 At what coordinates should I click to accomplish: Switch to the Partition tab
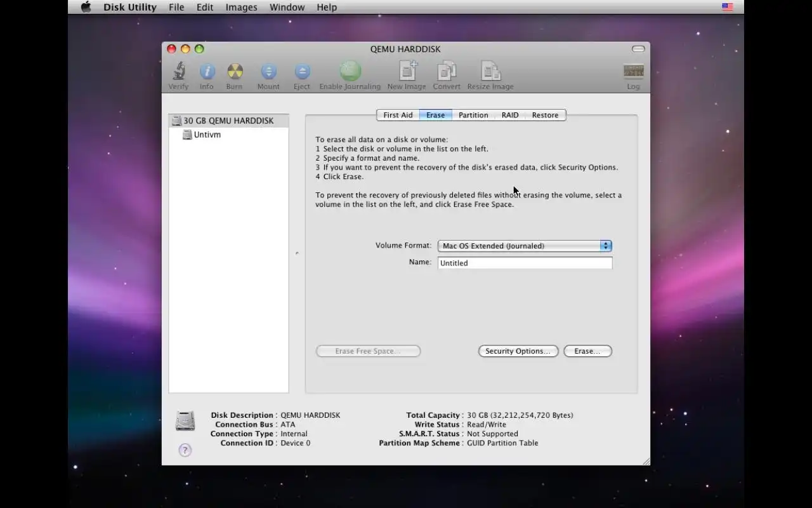473,115
